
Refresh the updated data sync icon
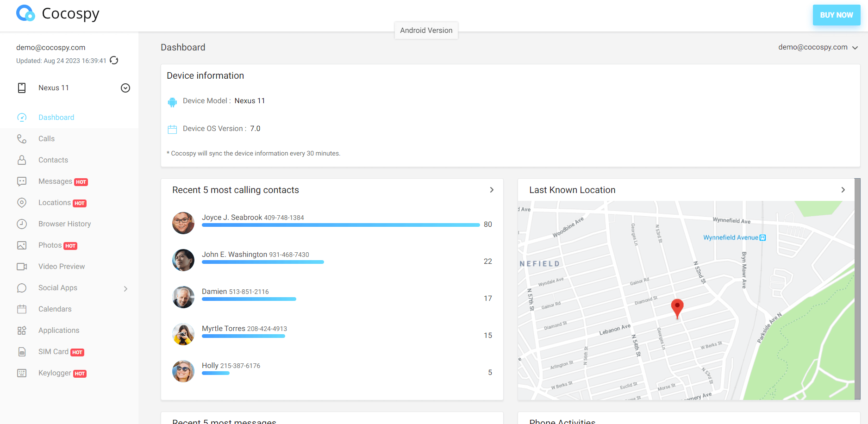pos(114,61)
